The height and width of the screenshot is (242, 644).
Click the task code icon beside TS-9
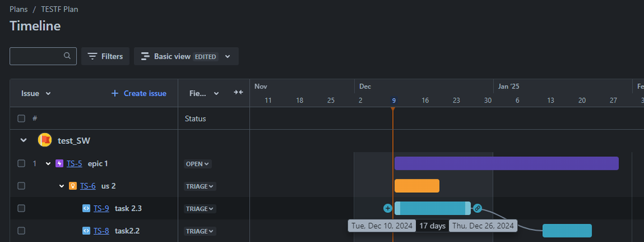[86, 208]
